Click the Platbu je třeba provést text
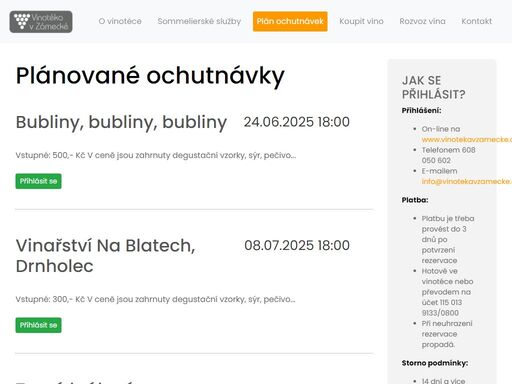512x384 pixels. 448,239
